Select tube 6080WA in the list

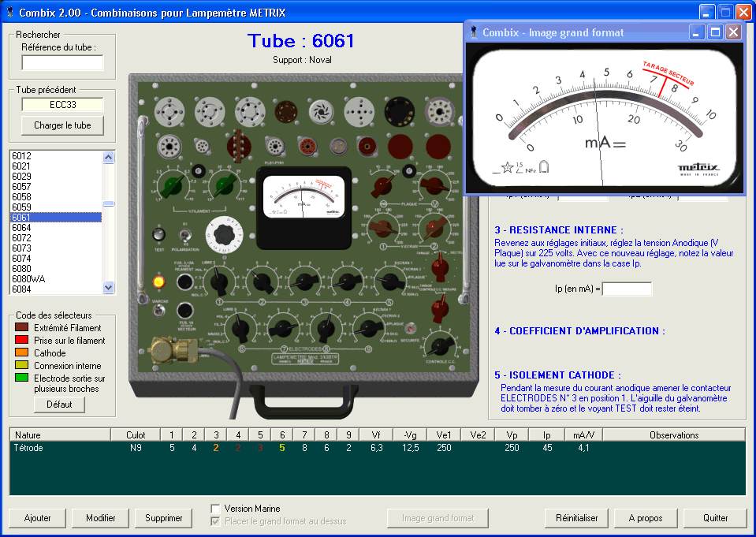click(x=56, y=279)
